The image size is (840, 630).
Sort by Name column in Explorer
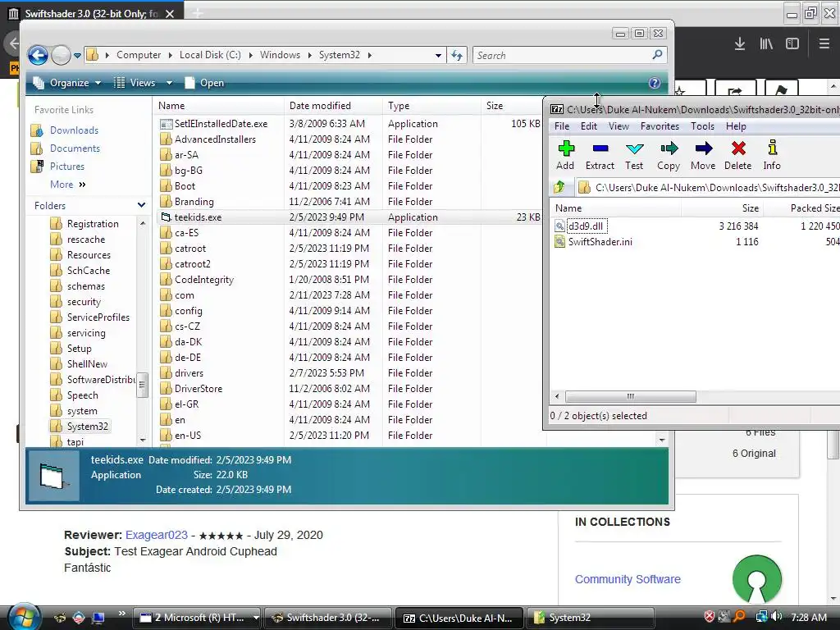coord(171,106)
